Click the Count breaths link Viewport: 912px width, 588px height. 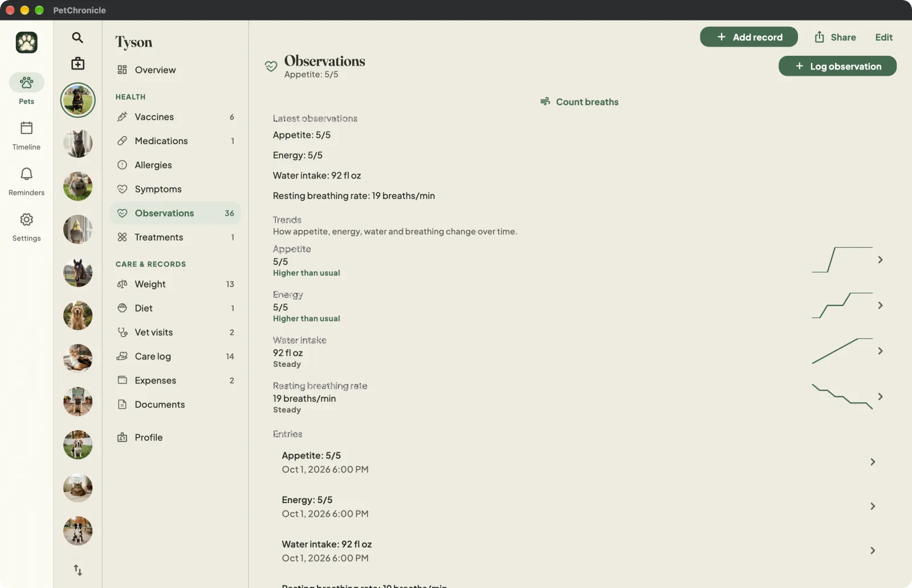pos(579,102)
